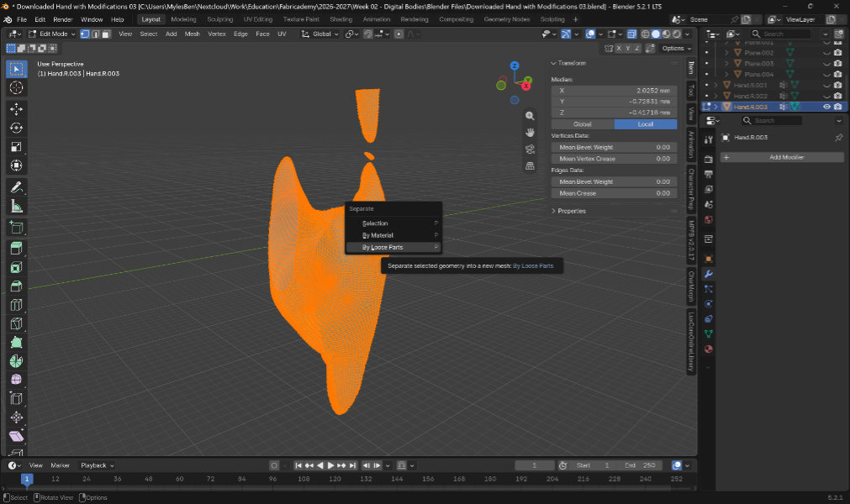Open the Object properties orange square tab
The width and height of the screenshot is (850, 504).
point(708,259)
